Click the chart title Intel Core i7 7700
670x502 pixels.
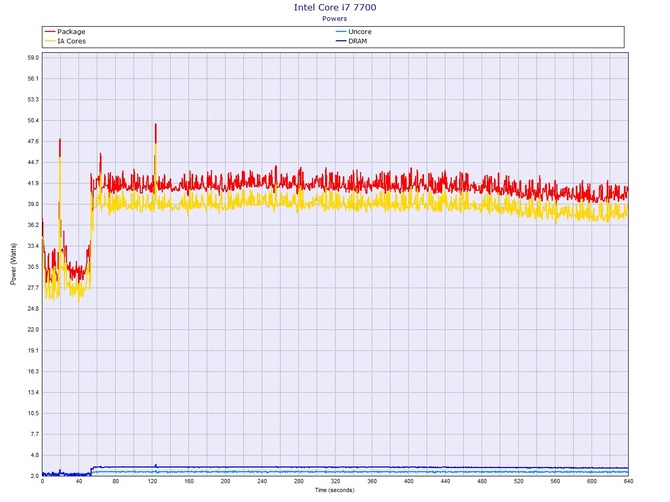tap(335, 7)
